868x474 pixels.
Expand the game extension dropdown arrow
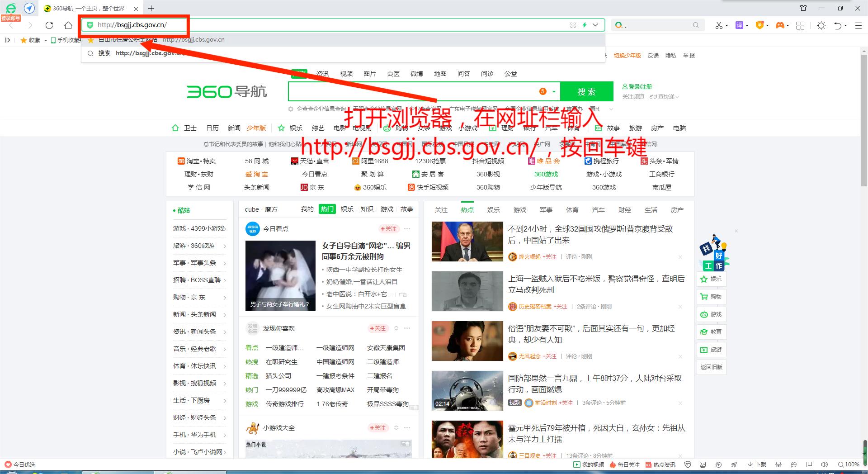(788, 26)
